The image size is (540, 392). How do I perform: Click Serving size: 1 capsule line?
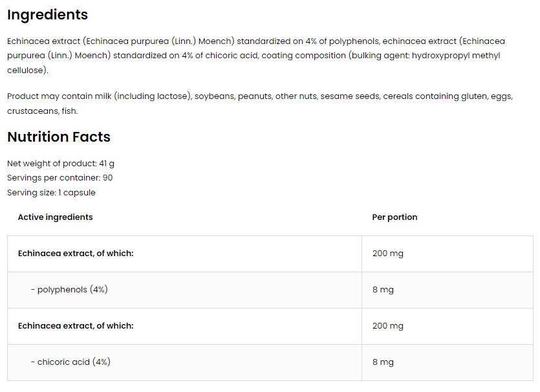point(51,193)
